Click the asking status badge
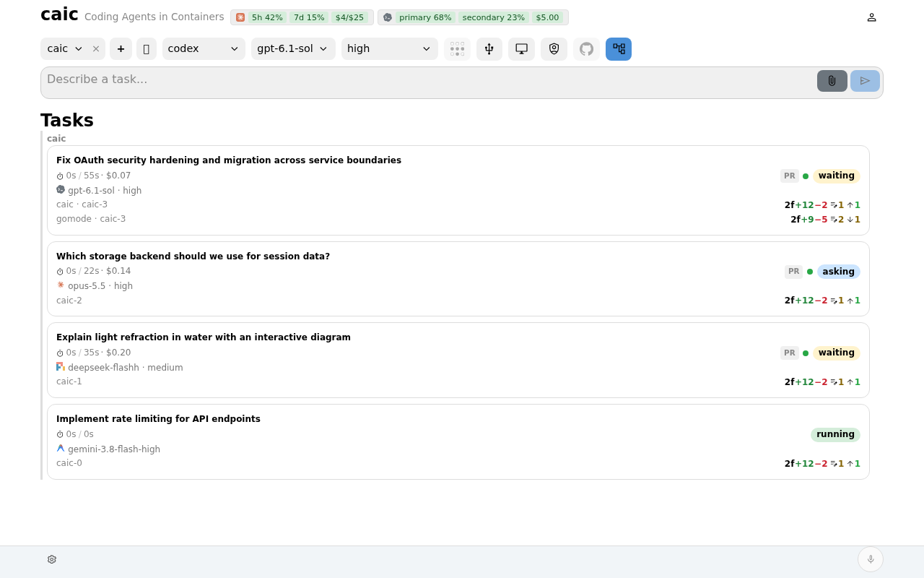The height and width of the screenshot is (578, 924). [839, 272]
